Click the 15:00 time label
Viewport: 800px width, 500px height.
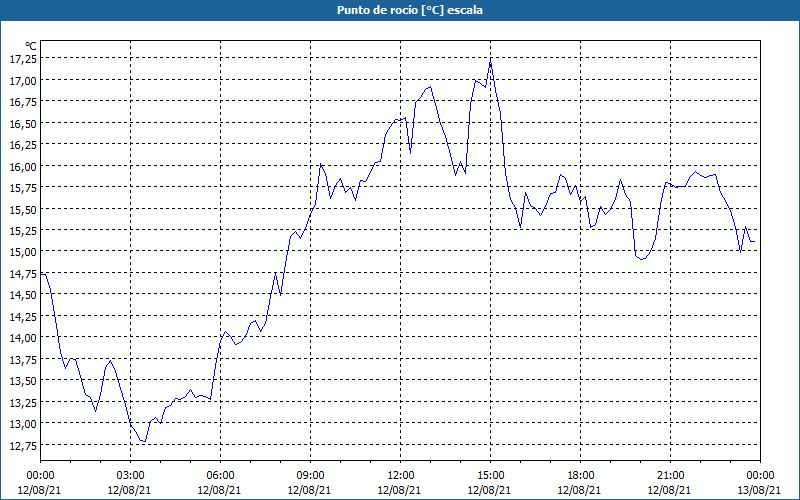click(x=491, y=476)
